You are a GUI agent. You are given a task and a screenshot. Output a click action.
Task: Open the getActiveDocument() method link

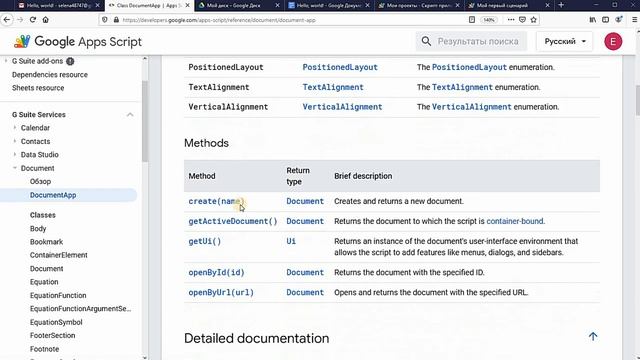233,221
